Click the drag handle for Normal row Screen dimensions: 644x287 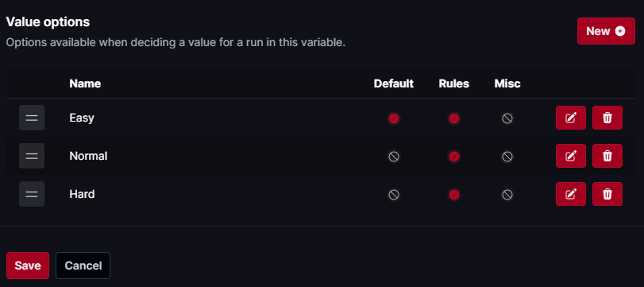[32, 156]
